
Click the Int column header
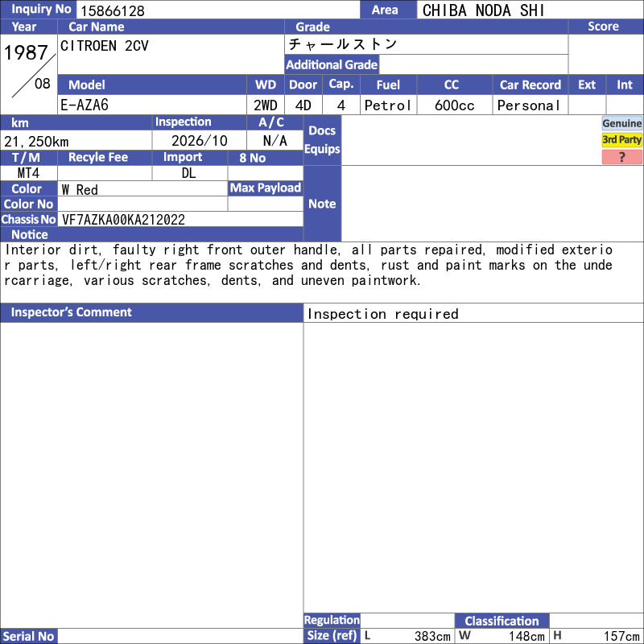pyautogui.click(x=625, y=85)
